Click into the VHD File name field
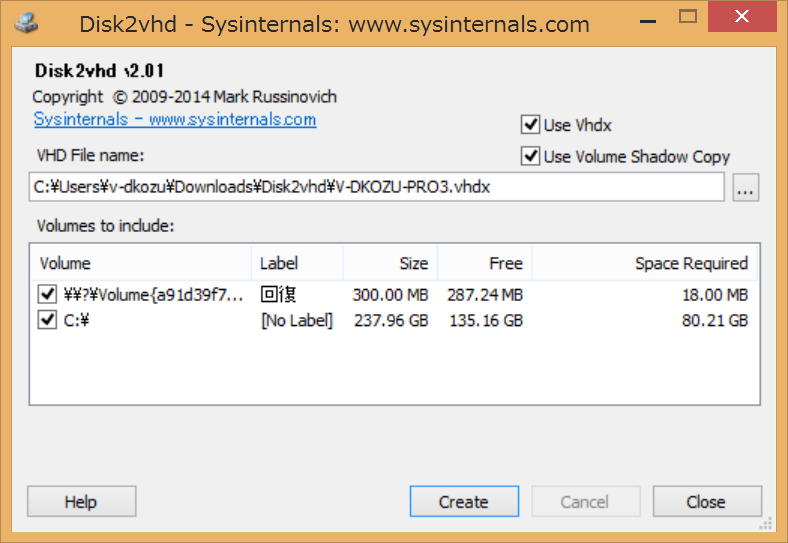Viewport: 788px width, 543px height. pos(375,187)
